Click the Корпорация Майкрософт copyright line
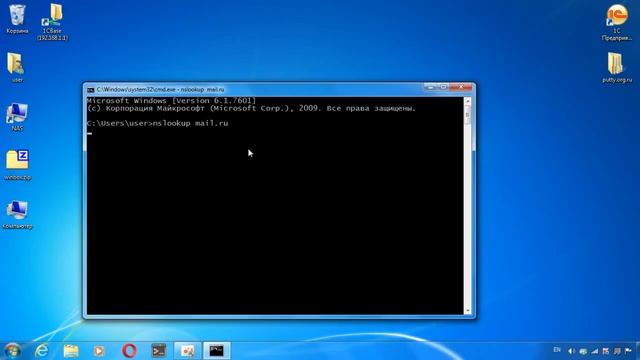 click(251, 109)
